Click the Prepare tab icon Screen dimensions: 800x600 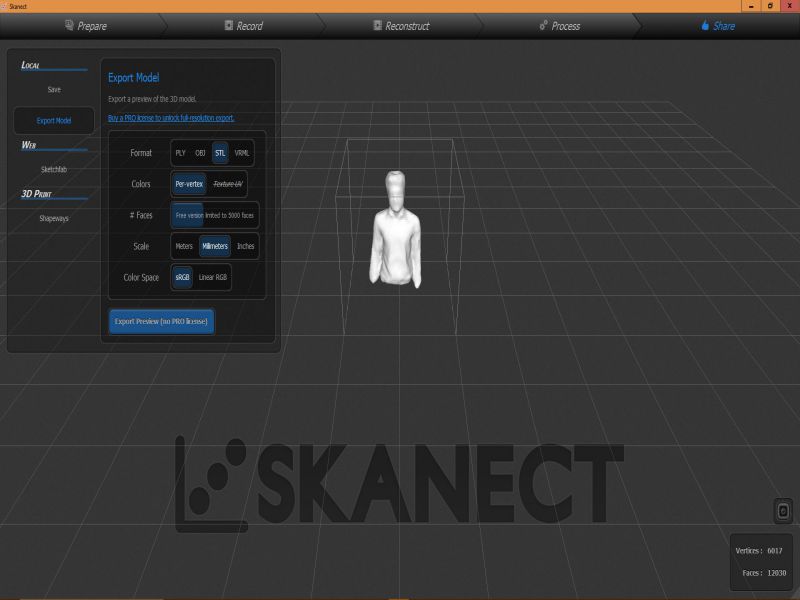(x=69, y=26)
